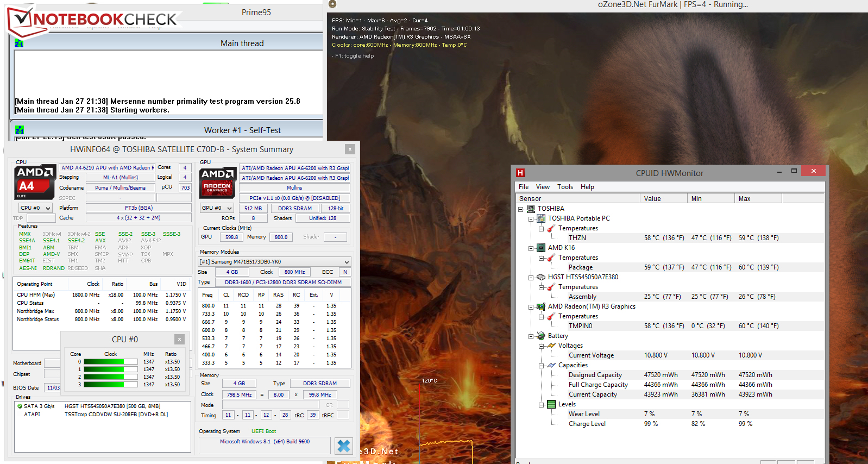
Task: Minimize the CPUID HWMonitor window
Action: pyautogui.click(x=779, y=172)
